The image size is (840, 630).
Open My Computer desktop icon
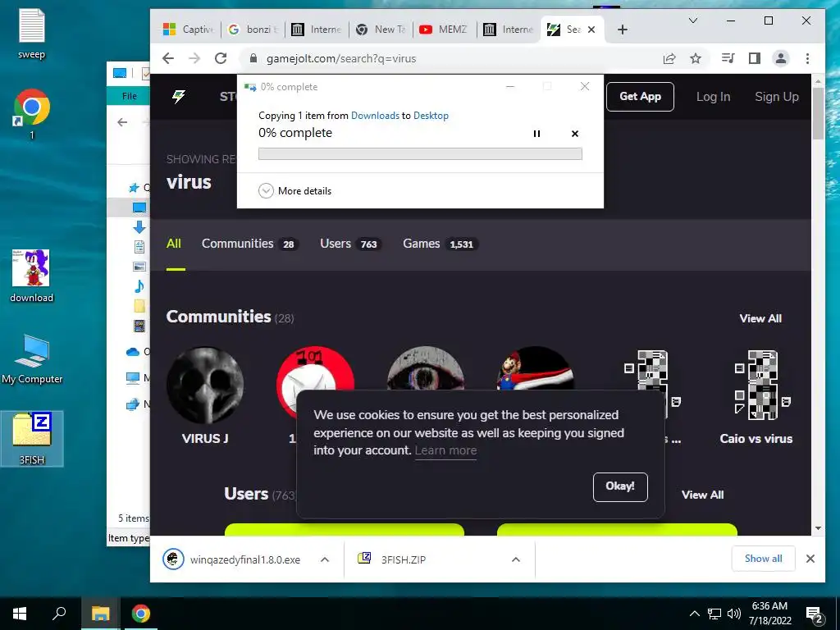coord(32,359)
